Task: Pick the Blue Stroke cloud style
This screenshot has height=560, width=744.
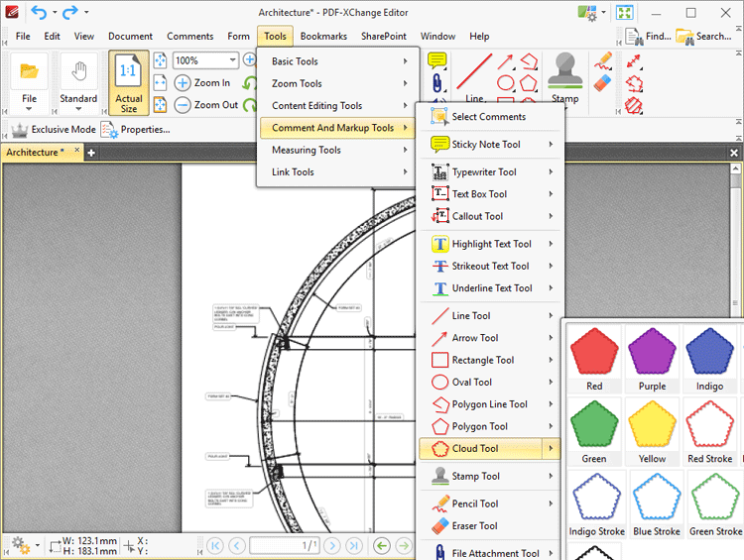Action: tap(657, 504)
